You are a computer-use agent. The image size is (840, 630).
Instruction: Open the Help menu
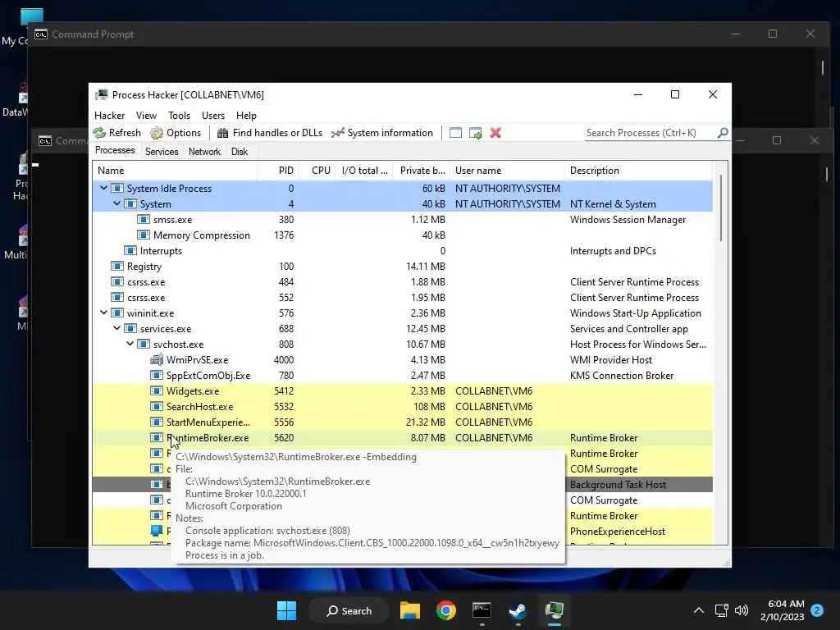246,115
